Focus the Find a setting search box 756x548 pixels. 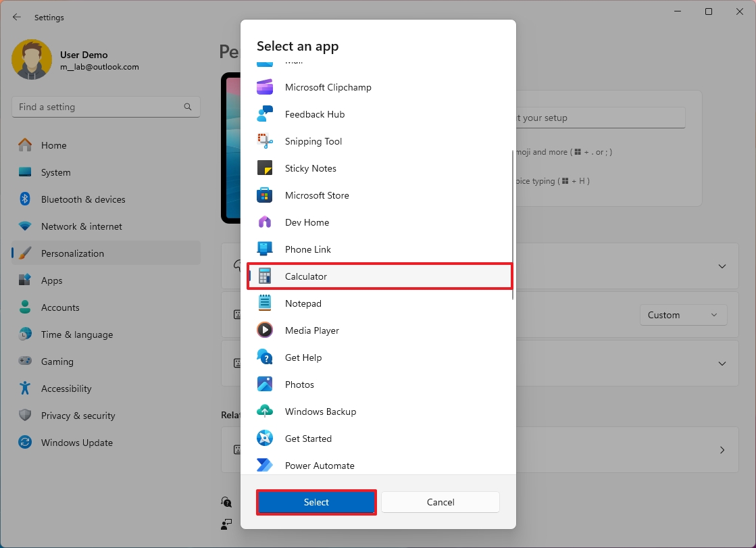[106, 107]
